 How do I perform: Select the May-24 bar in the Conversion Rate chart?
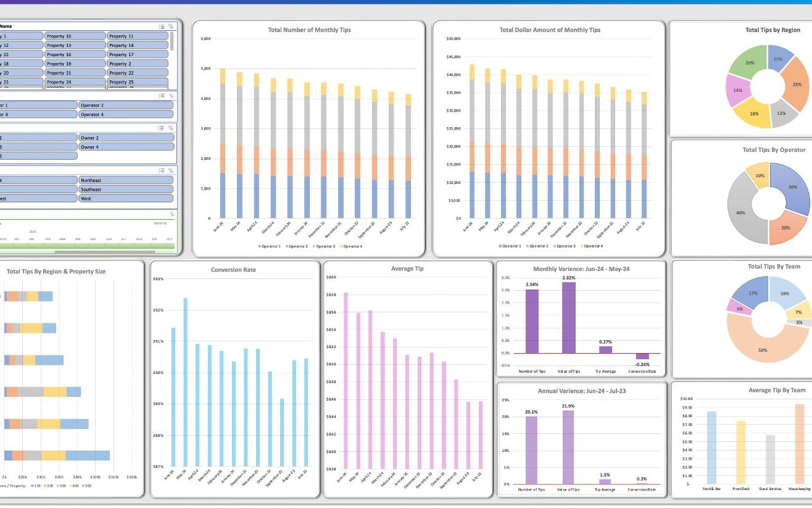pyautogui.click(x=186, y=382)
